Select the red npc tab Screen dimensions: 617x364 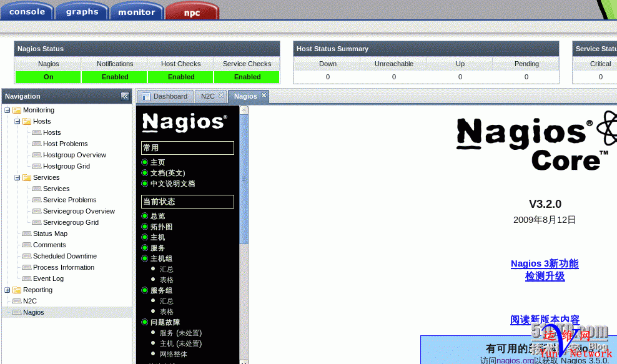pos(192,12)
